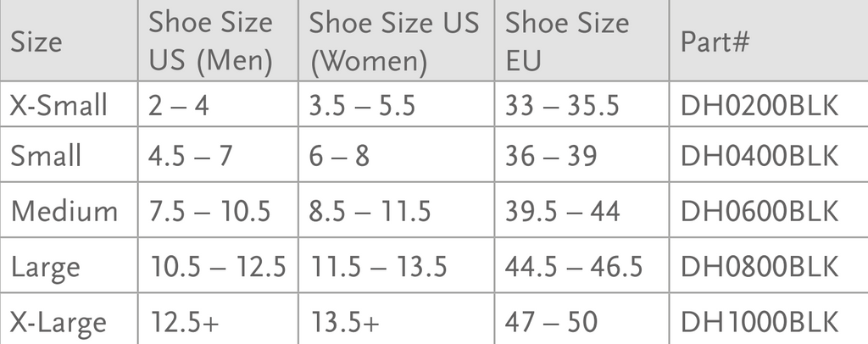Click the Part# column header
The height and width of the screenshot is (344, 868).
(715, 42)
